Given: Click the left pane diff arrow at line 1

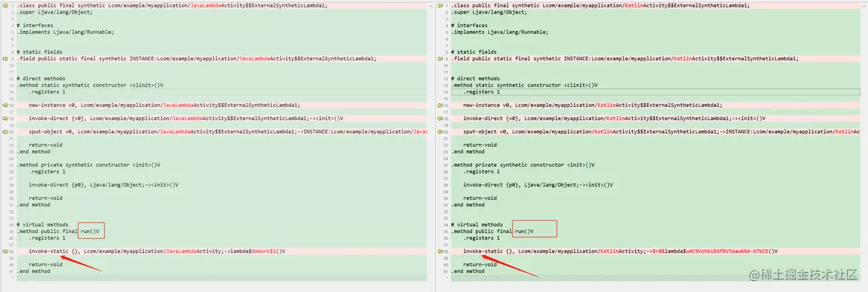Looking at the screenshot, I should [5, 5].
